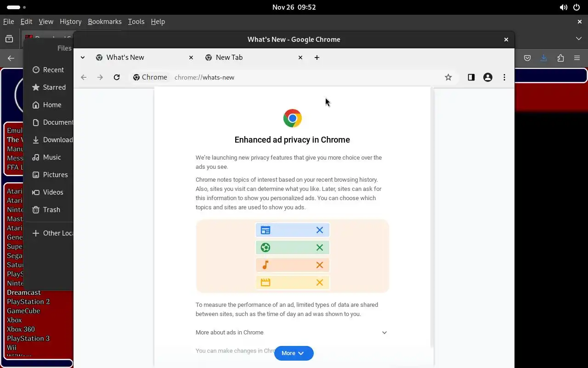Screen dimensions: 588x368
Task: Click Chrome's forward navigation arrow
Action: [x=100, y=77]
